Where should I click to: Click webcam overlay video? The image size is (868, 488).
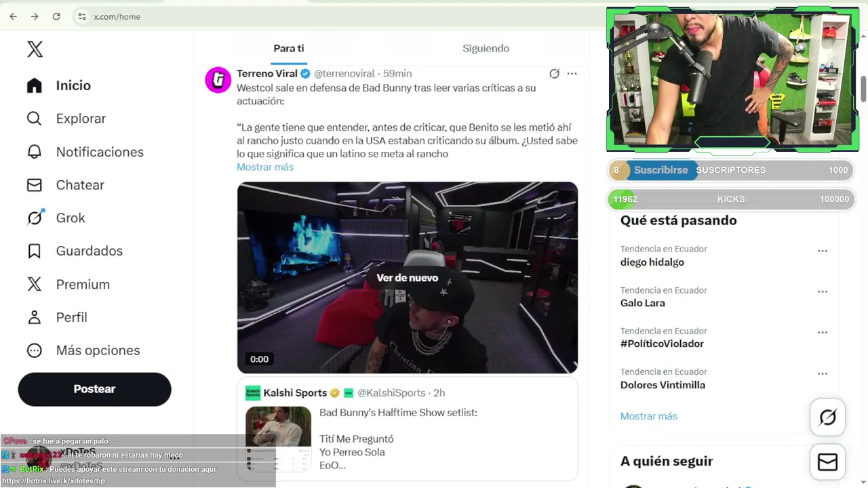[732, 79]
